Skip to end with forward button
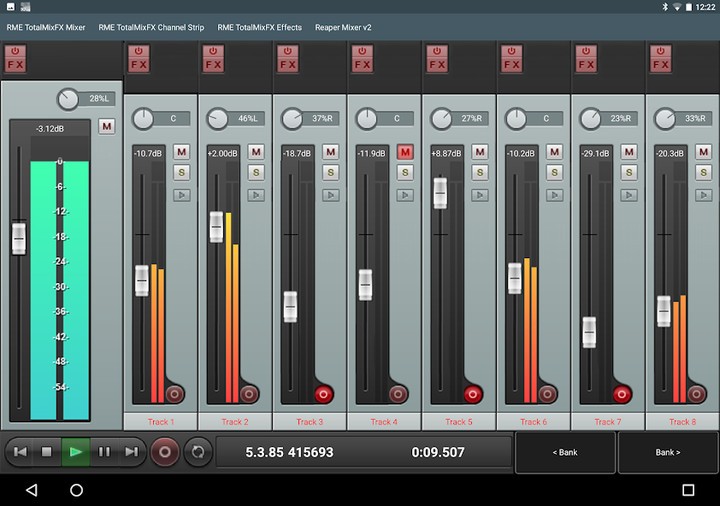The height and width of the screenshot is (506, 720). 131,452
